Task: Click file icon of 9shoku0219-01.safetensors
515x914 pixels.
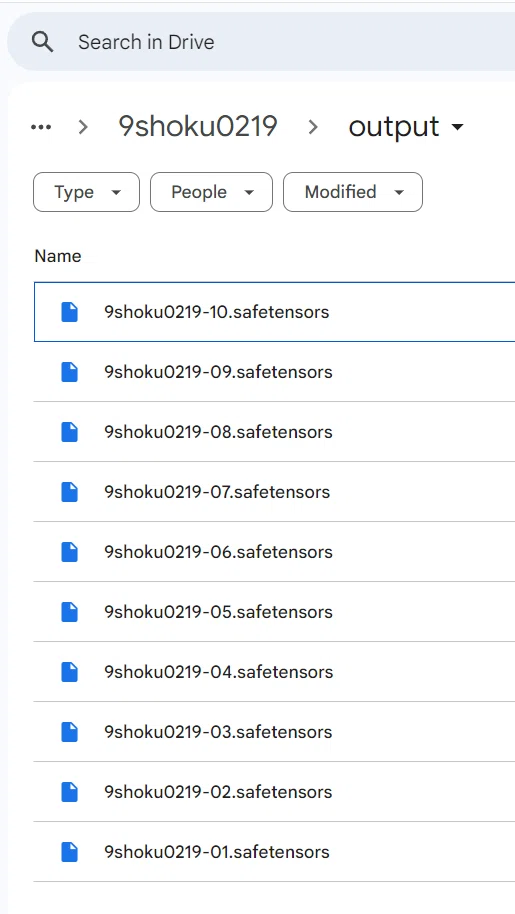Action: point(69,852)
